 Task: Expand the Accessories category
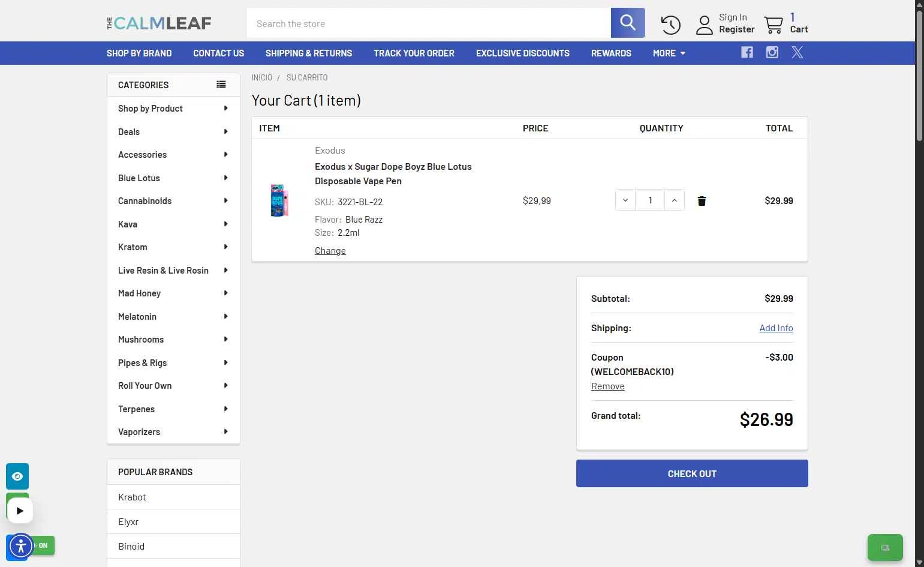173,155
